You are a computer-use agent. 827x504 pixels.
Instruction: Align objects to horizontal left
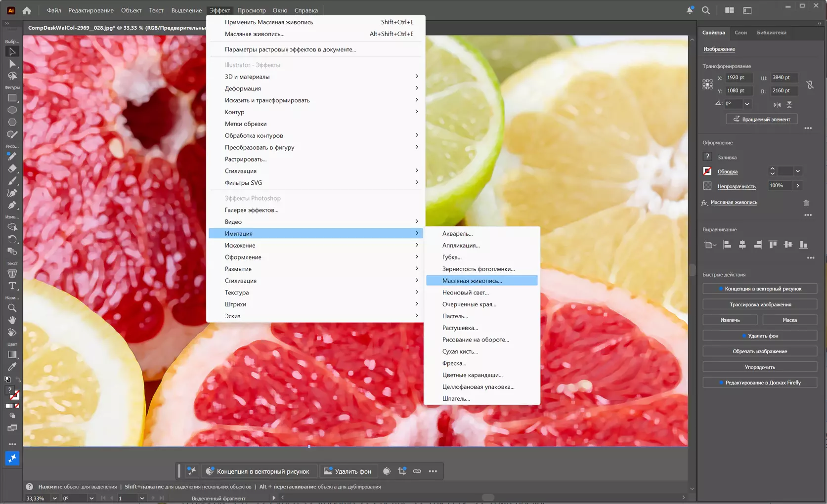pyautogui.click(x=727, y=245)
